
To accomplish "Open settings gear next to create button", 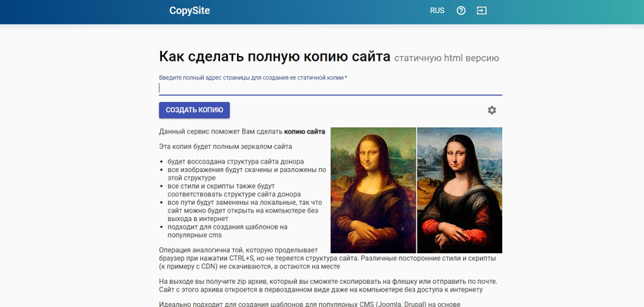I will tap(491, 111).
